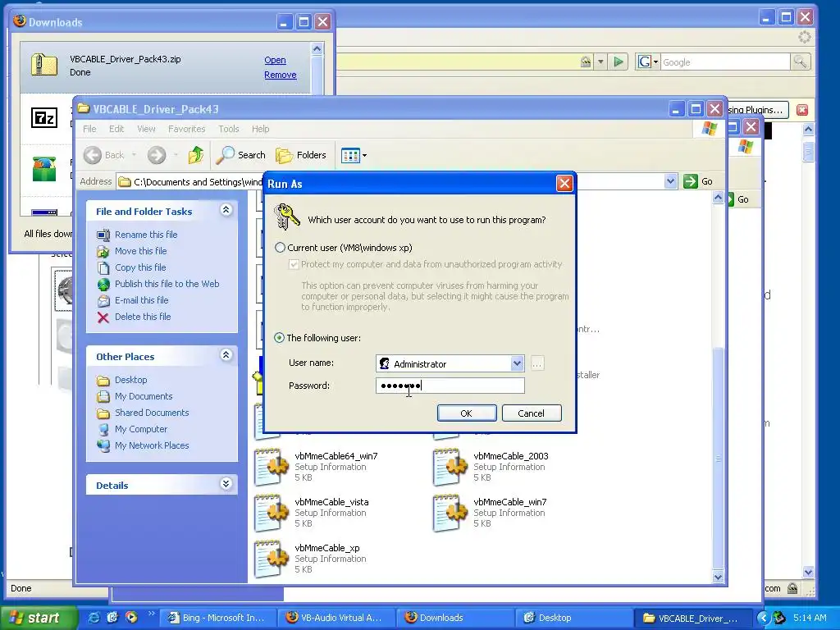This screenshot has width=840, height=630.
Task: Toggle the Folders pane button
Action: click(301, 155)
